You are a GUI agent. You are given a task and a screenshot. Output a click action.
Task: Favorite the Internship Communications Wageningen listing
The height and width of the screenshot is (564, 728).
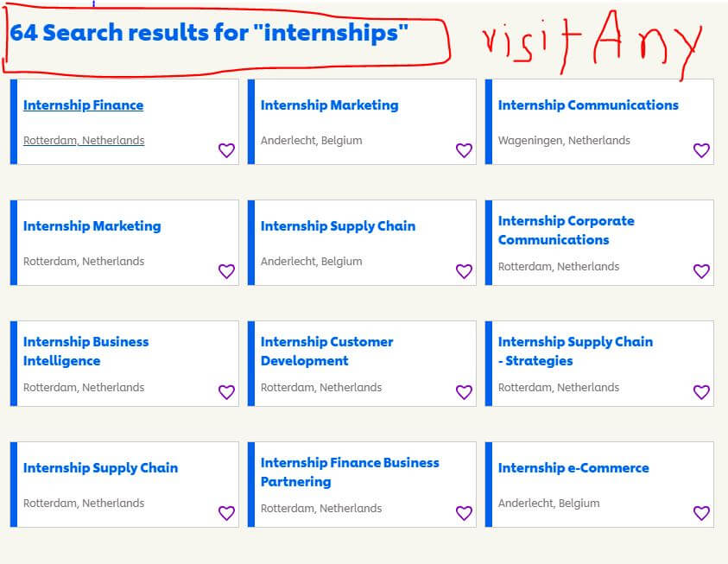[700, 150]
